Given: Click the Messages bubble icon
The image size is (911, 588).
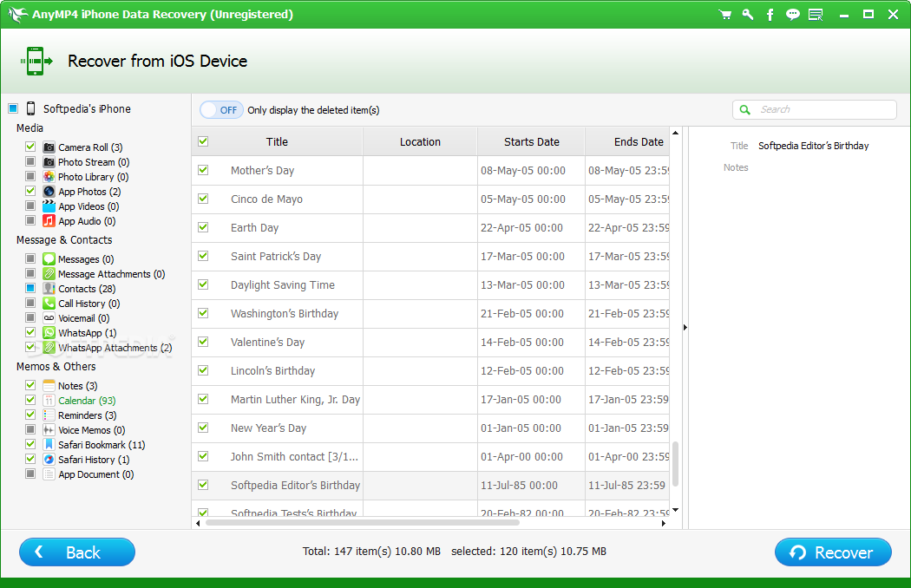Looking at the screenshot, I should click(49, 259).
